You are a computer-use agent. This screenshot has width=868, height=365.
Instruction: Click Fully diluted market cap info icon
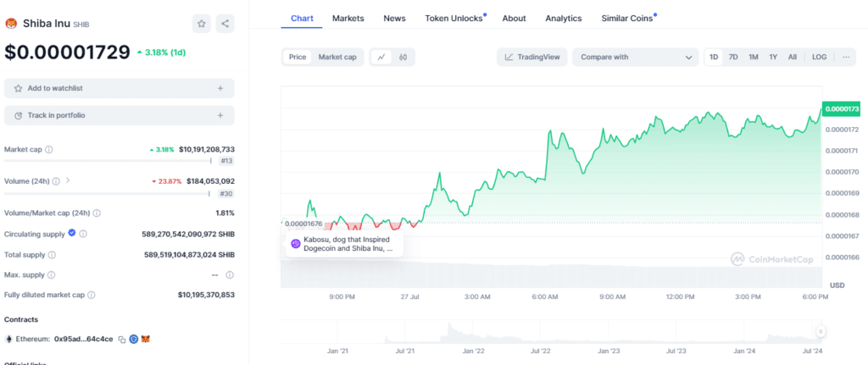point(92,296)
